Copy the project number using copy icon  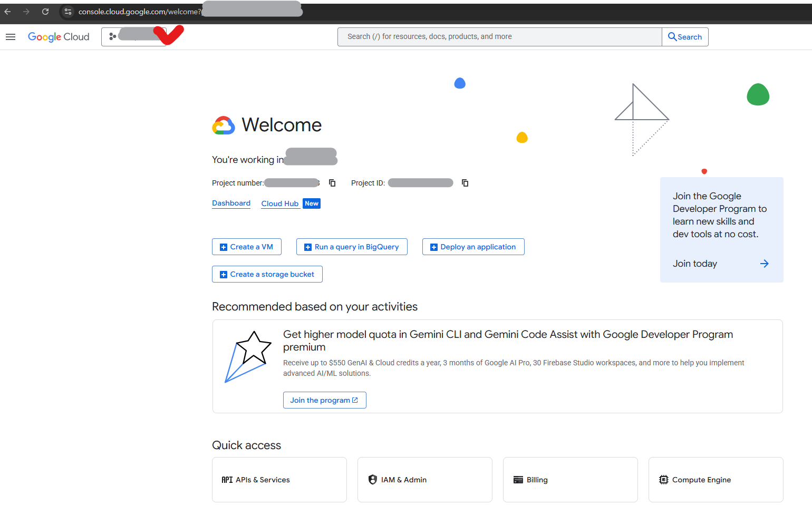pyautogui.click(x=332, y=182)
